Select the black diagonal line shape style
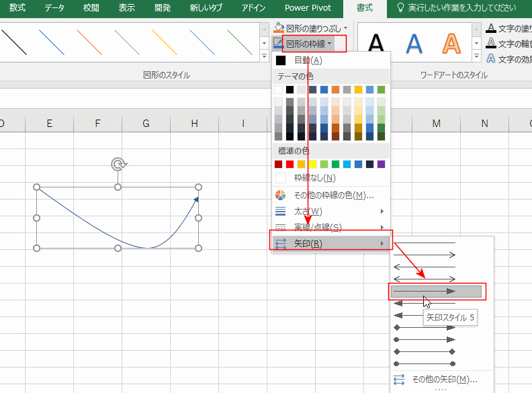Screen dimensions: 532x393 tap(13, 42)
